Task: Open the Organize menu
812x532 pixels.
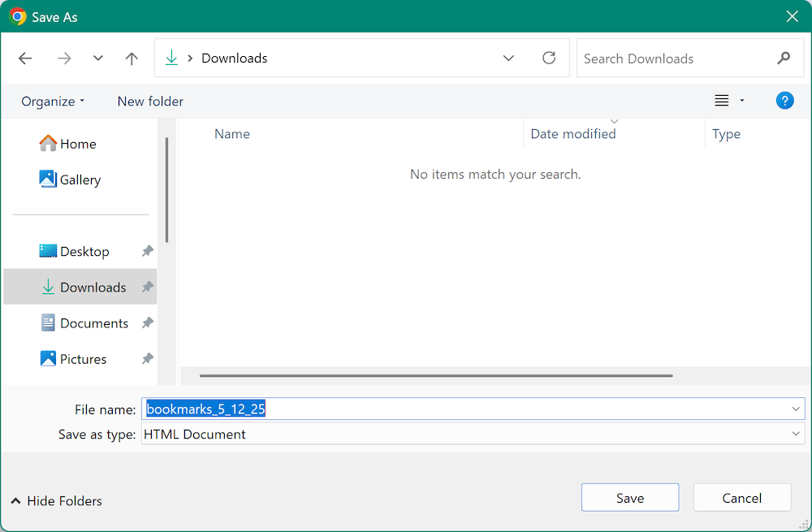Action: click(x=52, y=101)
